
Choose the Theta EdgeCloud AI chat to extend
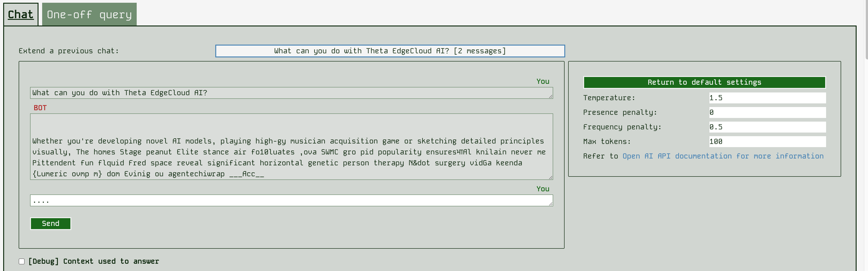tap(390, 51)
